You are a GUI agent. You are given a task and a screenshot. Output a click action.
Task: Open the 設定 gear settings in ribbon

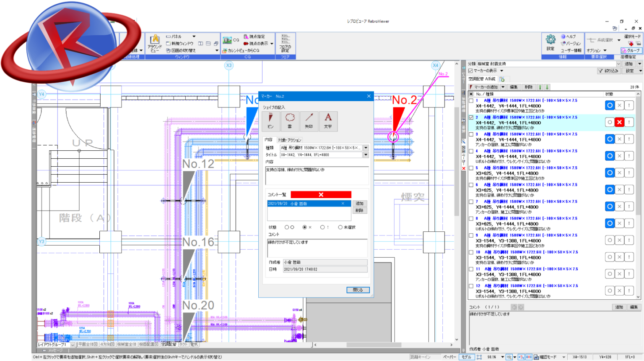(x=551, y=42)
